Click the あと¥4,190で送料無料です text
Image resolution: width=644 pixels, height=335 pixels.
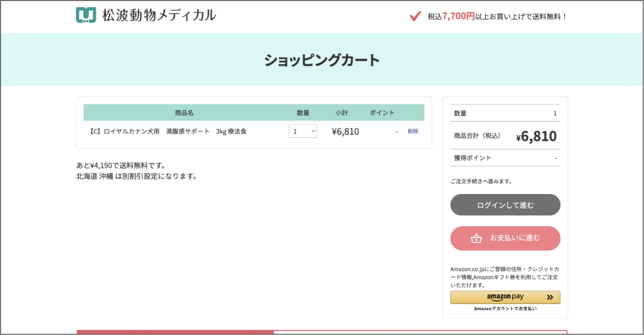click(121, 165)
